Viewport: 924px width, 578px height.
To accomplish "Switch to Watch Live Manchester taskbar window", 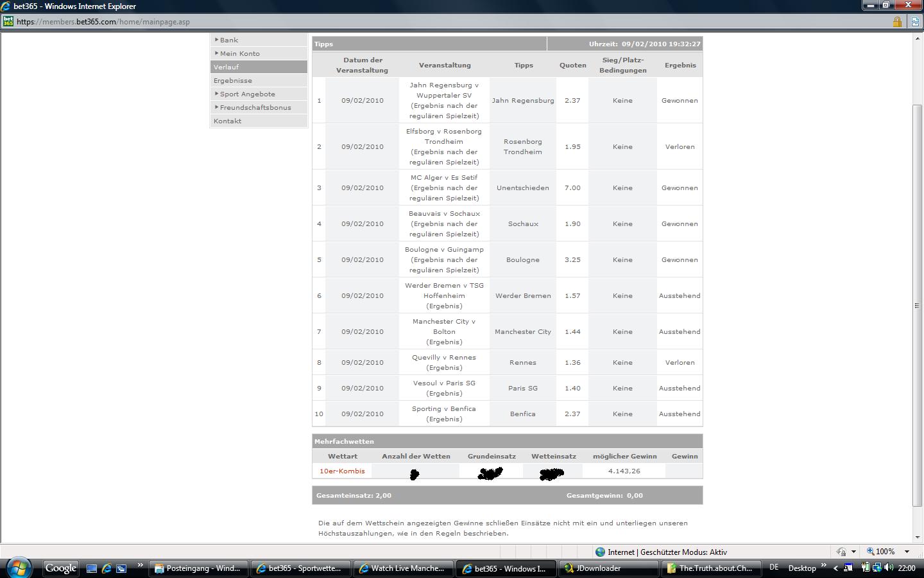I will (x=403, y=568).
